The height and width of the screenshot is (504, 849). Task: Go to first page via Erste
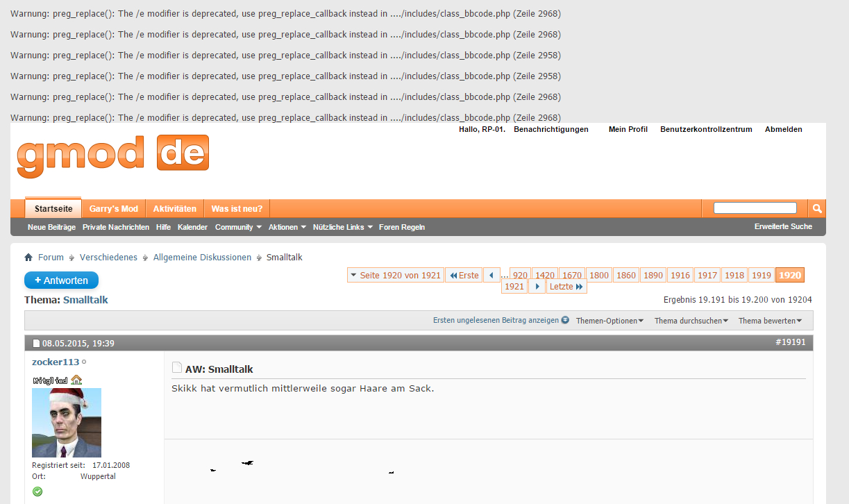(x=464, y=276)
